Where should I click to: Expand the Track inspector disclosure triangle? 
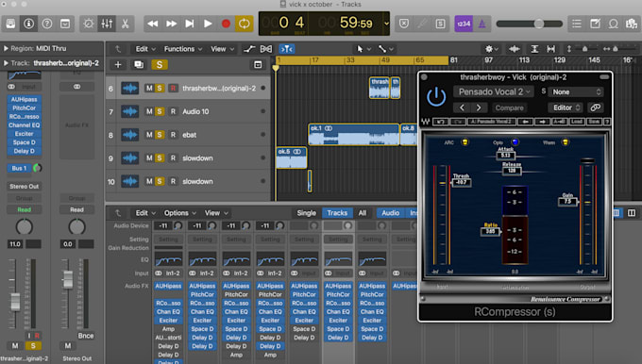point(6,63)
